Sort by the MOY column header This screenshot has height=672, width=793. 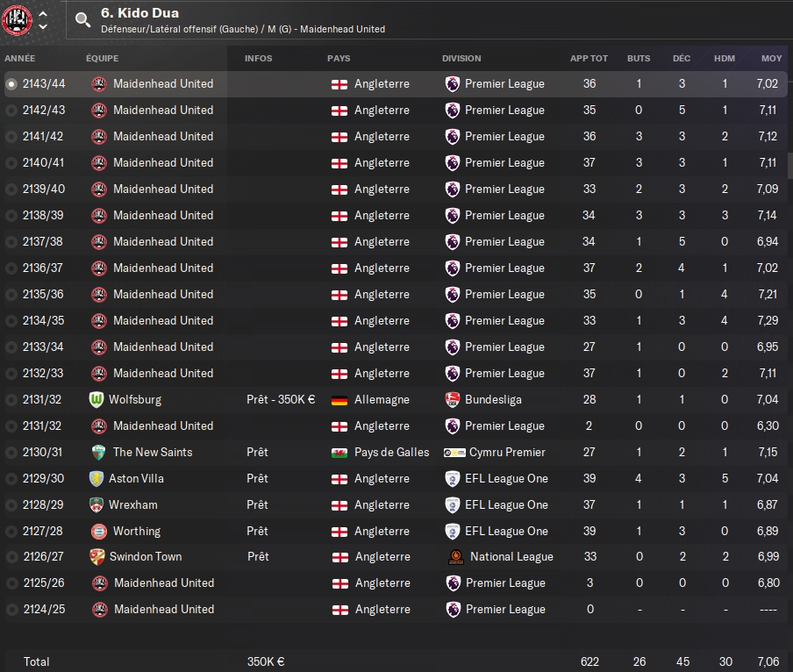[x=771, y=58]
